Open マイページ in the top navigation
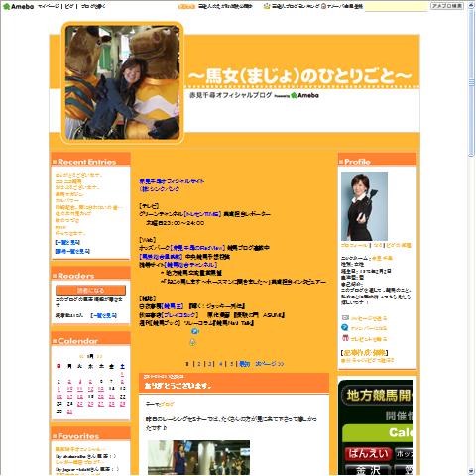 49,6
